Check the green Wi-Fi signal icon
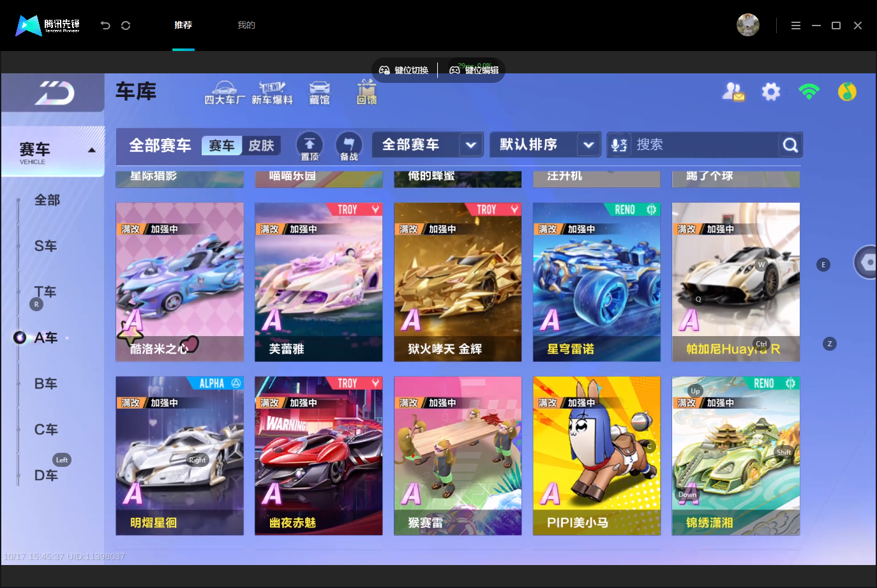The width and height of the screenshot is (877, 588). (809, 91)
